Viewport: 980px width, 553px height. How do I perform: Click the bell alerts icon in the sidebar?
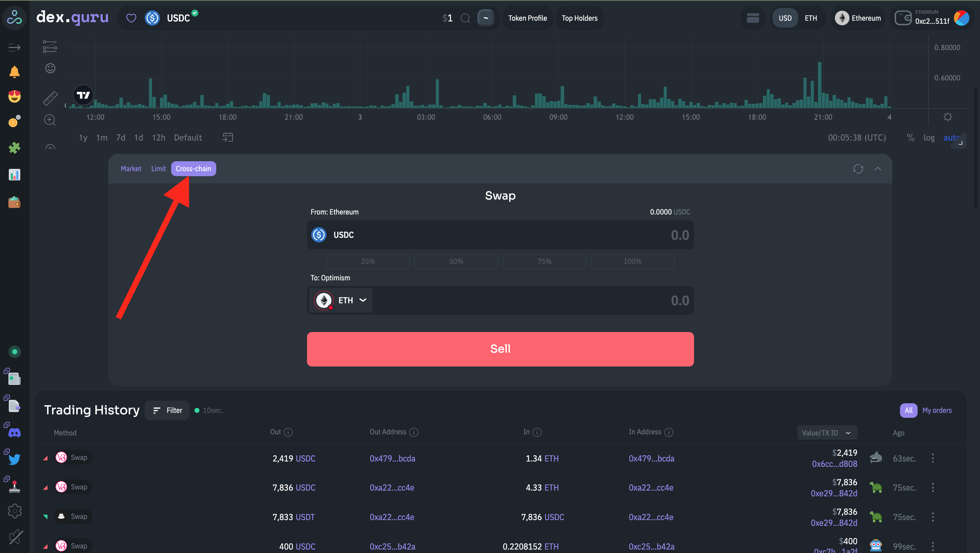pos(15,72)
